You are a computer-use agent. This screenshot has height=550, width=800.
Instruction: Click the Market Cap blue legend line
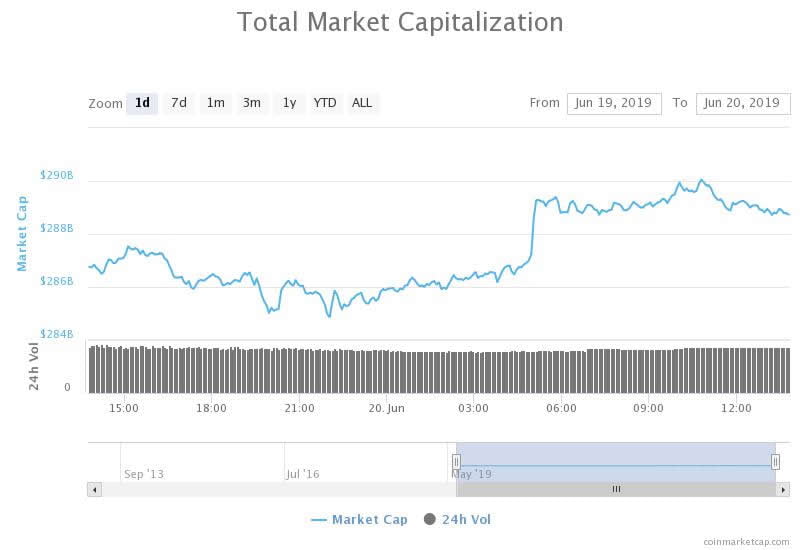(319, 520)
